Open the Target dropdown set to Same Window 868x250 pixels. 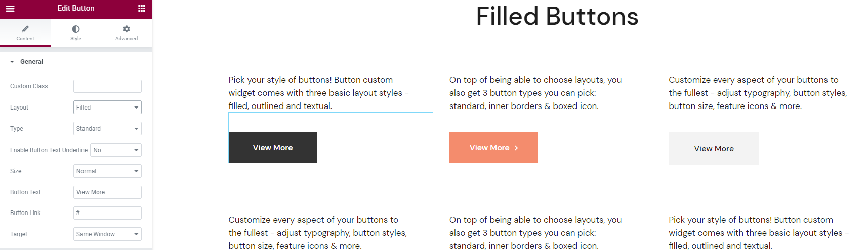[x=107, y=234]
